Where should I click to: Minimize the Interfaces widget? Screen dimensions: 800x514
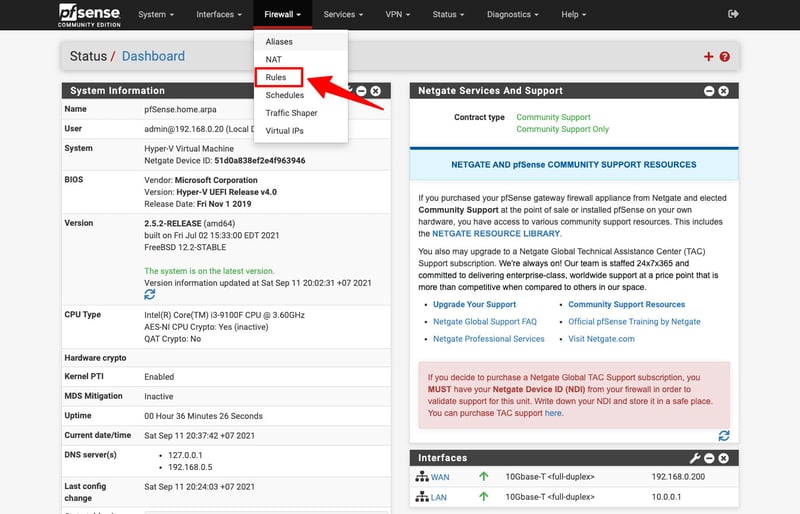(709, 458)
